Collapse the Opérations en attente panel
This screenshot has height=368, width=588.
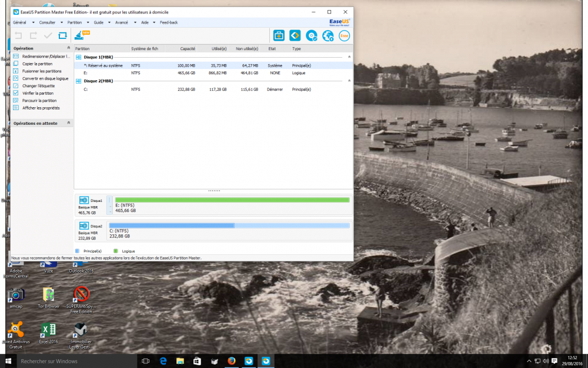(69, 123)
